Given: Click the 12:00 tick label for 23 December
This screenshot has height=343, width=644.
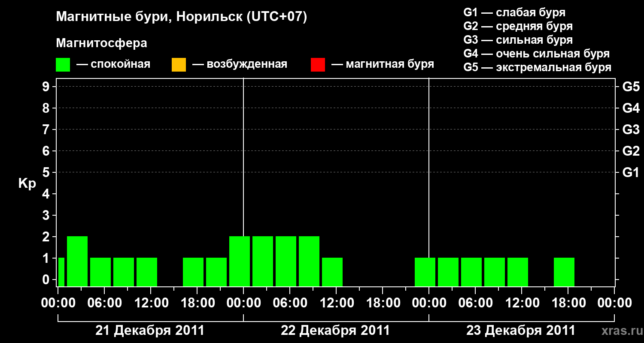Looking at the screenshot, I should click(522, 303).
